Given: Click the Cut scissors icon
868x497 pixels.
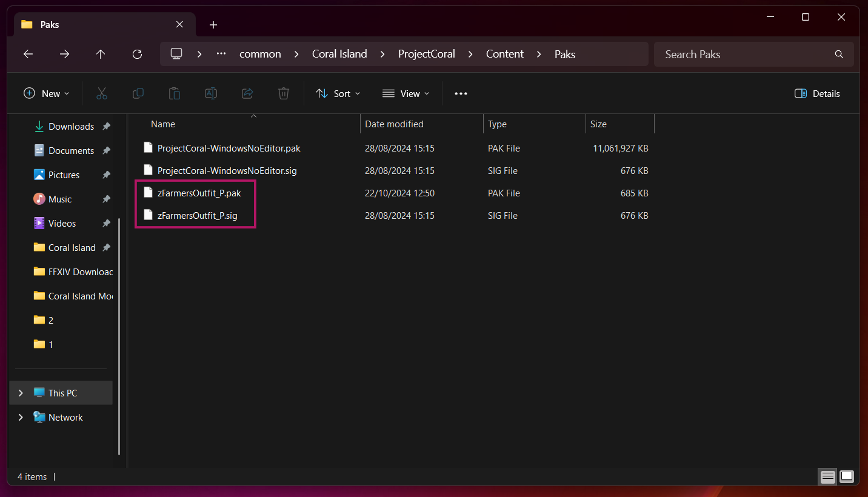Looking at the screenshot, I should 101,93.
